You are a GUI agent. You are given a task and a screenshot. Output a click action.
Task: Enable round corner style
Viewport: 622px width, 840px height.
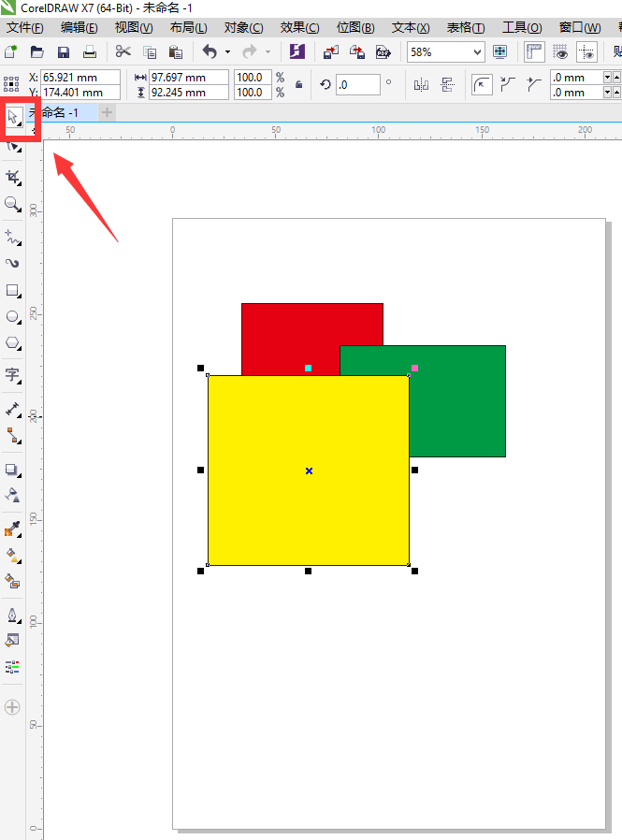(x=482, y=84)
